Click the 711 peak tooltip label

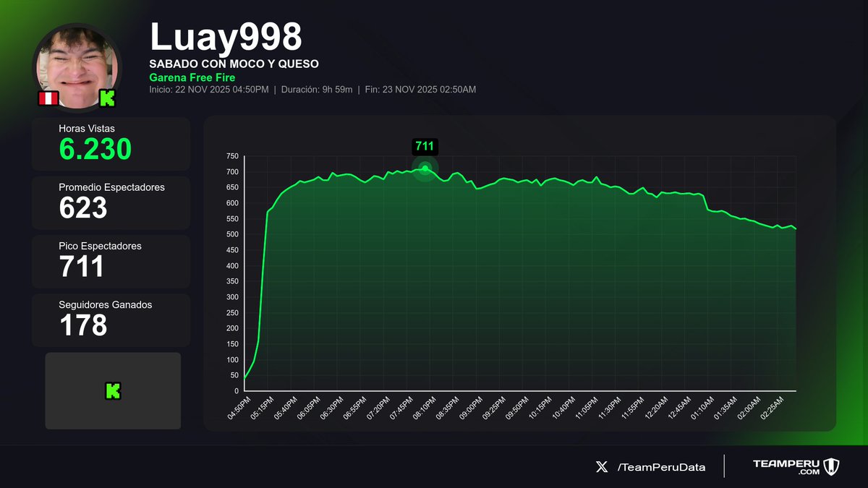pyautogui.click(x=425, y=146)
